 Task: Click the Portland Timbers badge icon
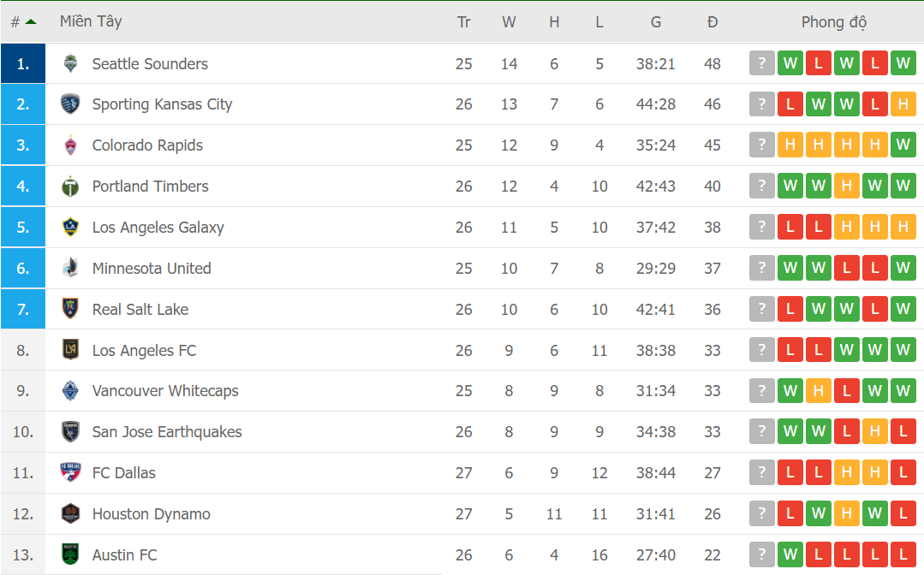70,187
